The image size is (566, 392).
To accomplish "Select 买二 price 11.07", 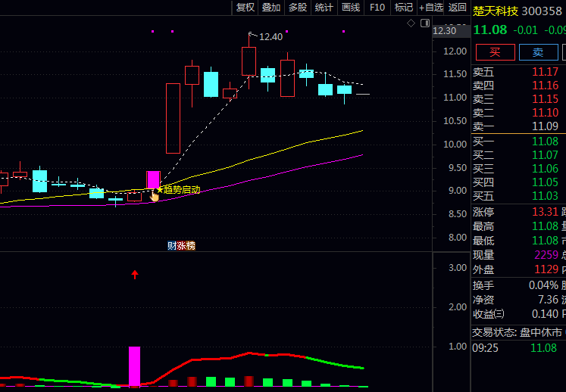I will 545,155.
